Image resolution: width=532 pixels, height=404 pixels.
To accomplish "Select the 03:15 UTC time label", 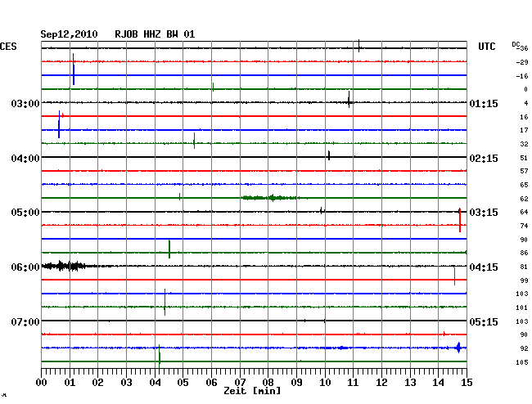I will 484,213.
